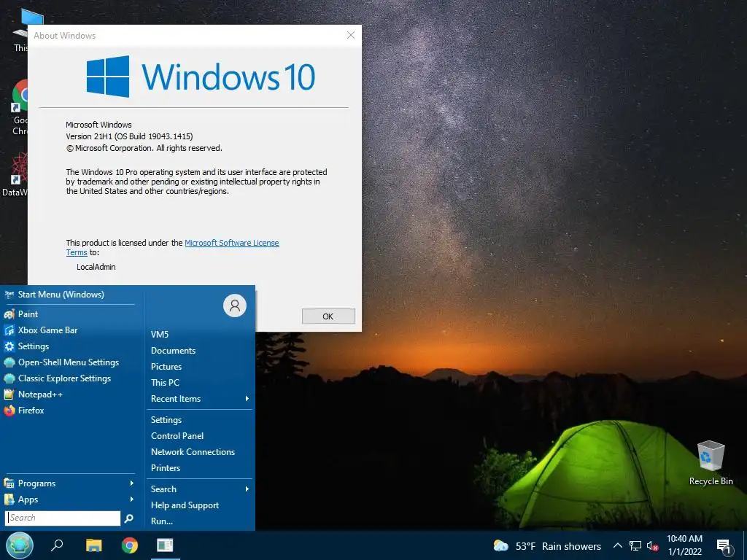Click Open-Shell Menu Settings shell icon

pos(9,362)
